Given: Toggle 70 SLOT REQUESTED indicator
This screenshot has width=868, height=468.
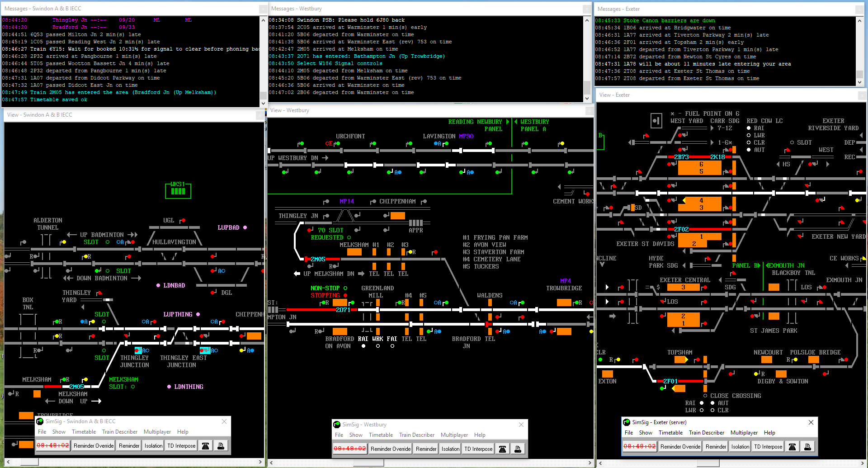Looking at the screenshot, I should [349, 237].
